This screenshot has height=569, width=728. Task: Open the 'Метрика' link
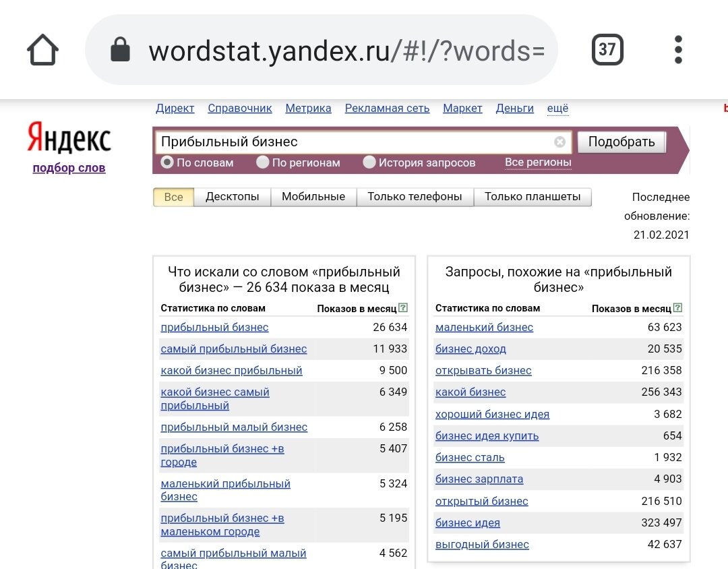coord(308,109)
